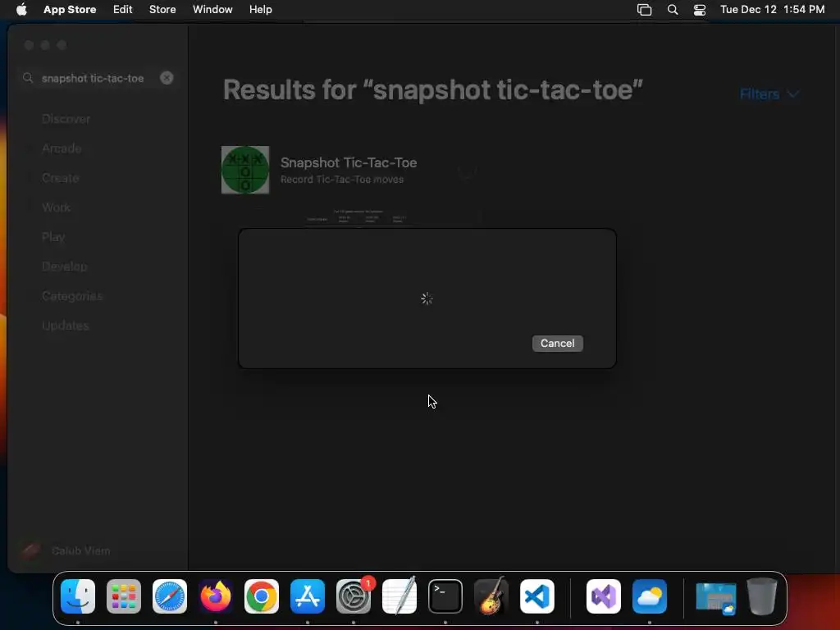The height and width of the screenshot is (630, 840).
Task: Open Visual Studio Code from the dock
Action: [537, 596]
